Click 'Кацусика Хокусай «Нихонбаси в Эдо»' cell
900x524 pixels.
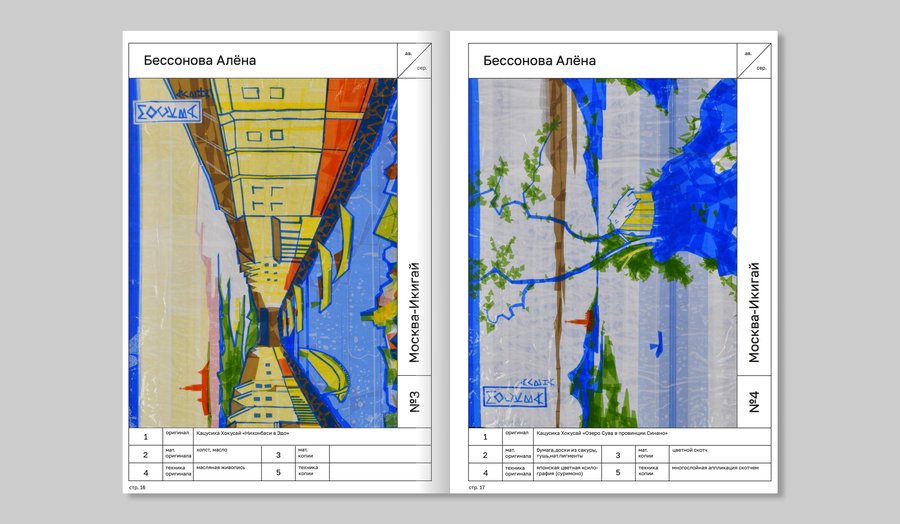(x=312, y=436)
